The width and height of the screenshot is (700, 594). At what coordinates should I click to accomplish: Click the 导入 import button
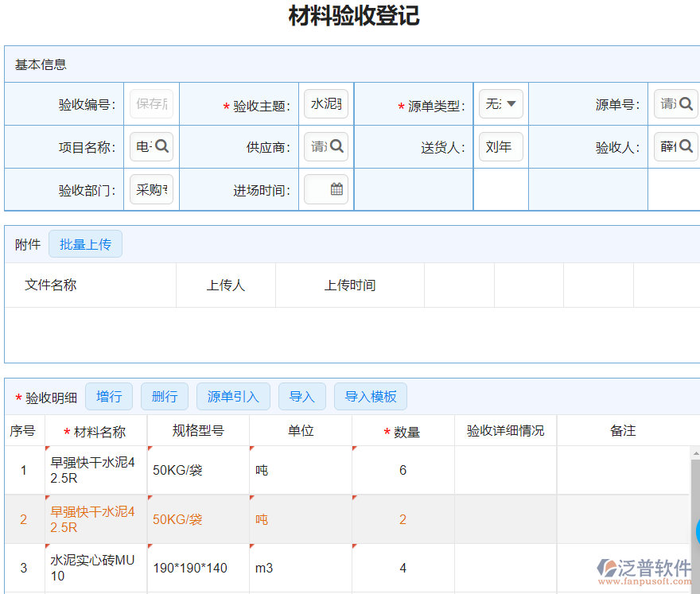301,396
